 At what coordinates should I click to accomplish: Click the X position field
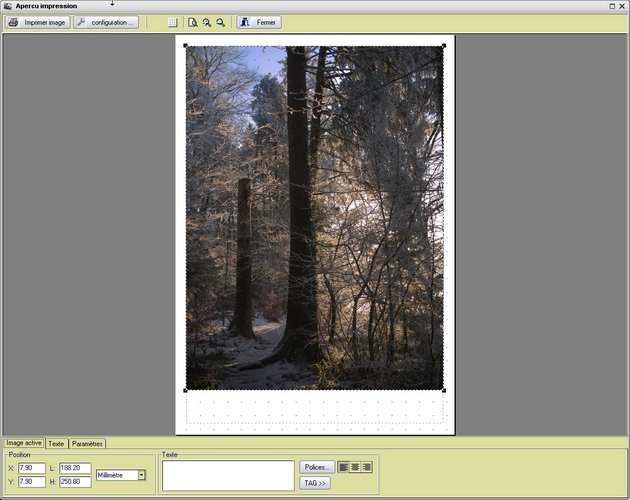point(31,468)
